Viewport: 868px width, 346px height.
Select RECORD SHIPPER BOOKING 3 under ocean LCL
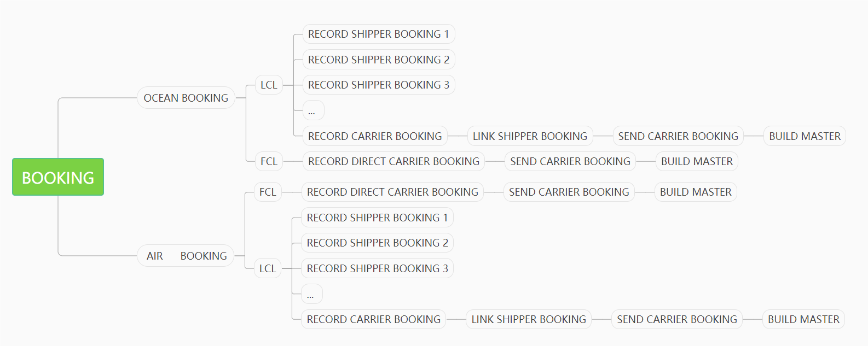[x=379, y=85]
